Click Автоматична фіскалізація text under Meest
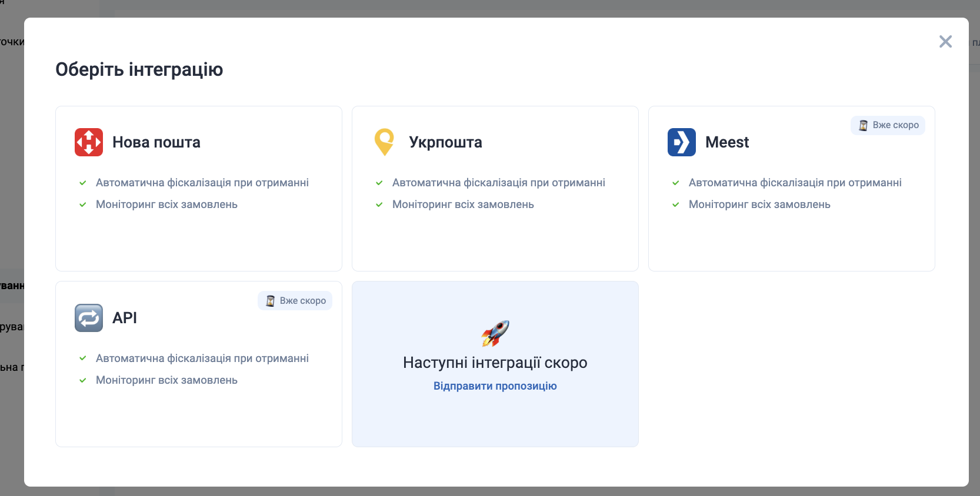The height and width of the screenshot is (496, 980). [795, 183]
